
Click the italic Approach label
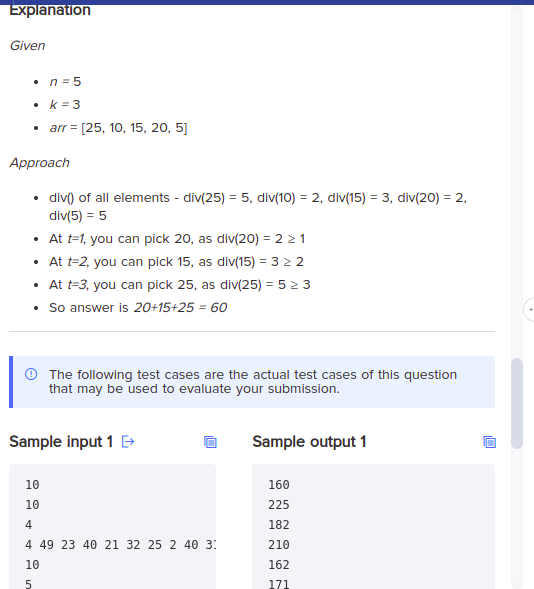coord(40,163)
